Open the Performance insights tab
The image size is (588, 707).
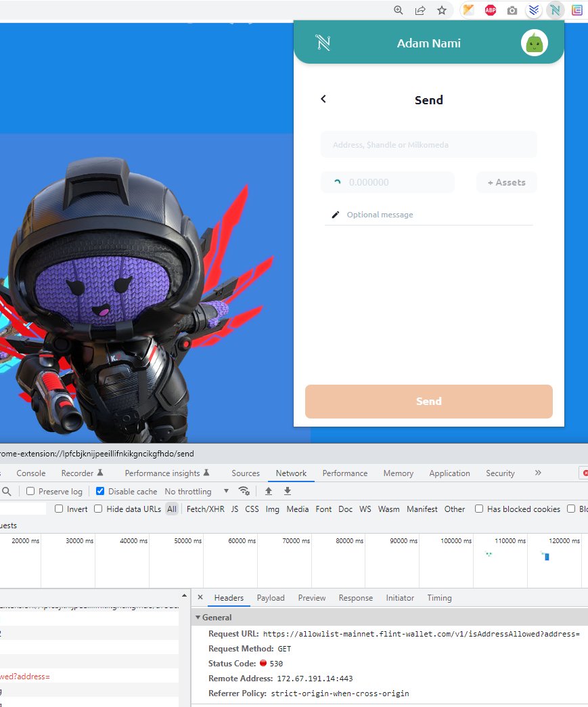tap(166, 473)
